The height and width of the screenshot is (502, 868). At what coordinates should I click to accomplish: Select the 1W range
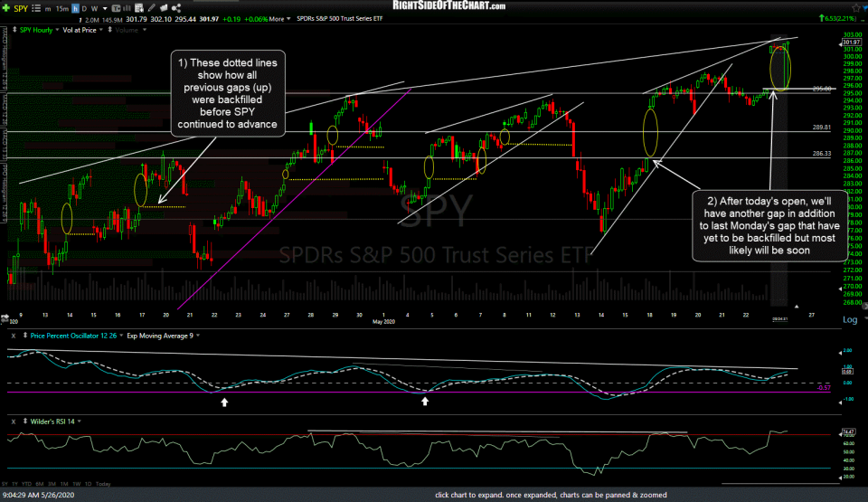click(x=76, y=484)
